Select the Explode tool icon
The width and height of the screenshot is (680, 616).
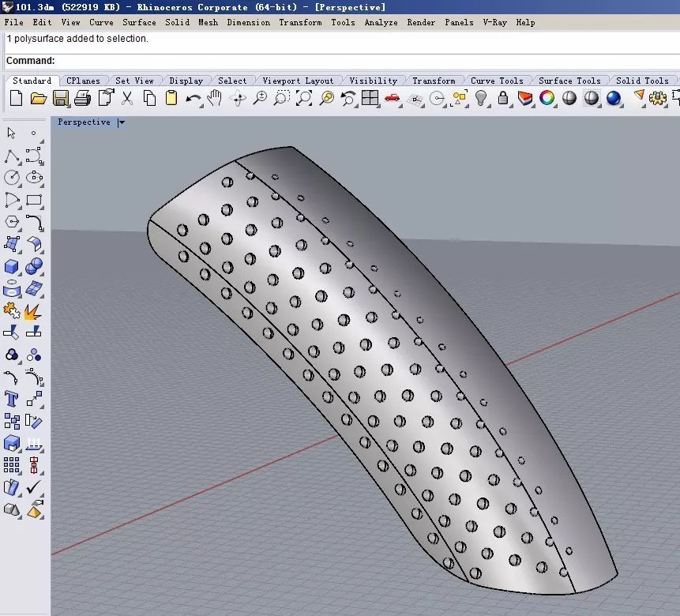click(x=33, y=311)
